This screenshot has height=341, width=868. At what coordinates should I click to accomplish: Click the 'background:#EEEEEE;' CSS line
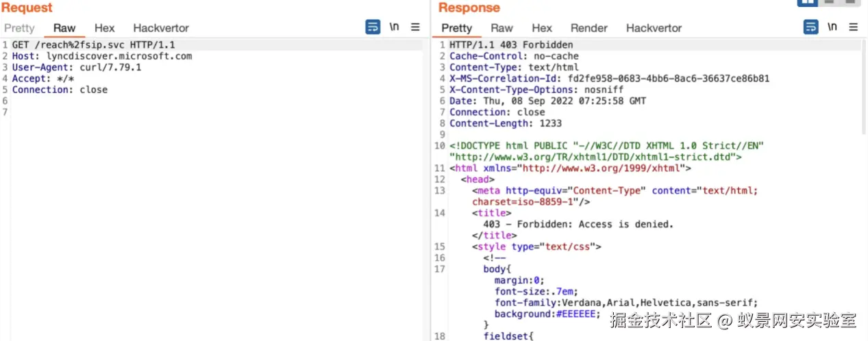pos(547,314)
